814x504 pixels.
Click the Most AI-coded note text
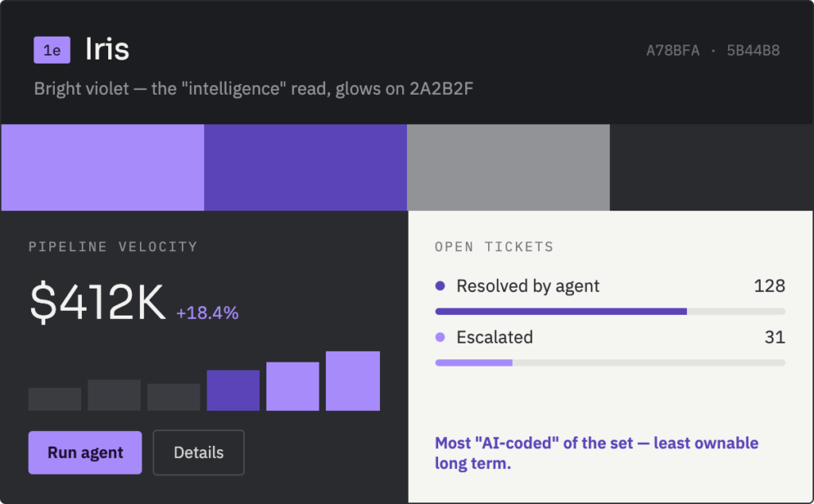596,453
